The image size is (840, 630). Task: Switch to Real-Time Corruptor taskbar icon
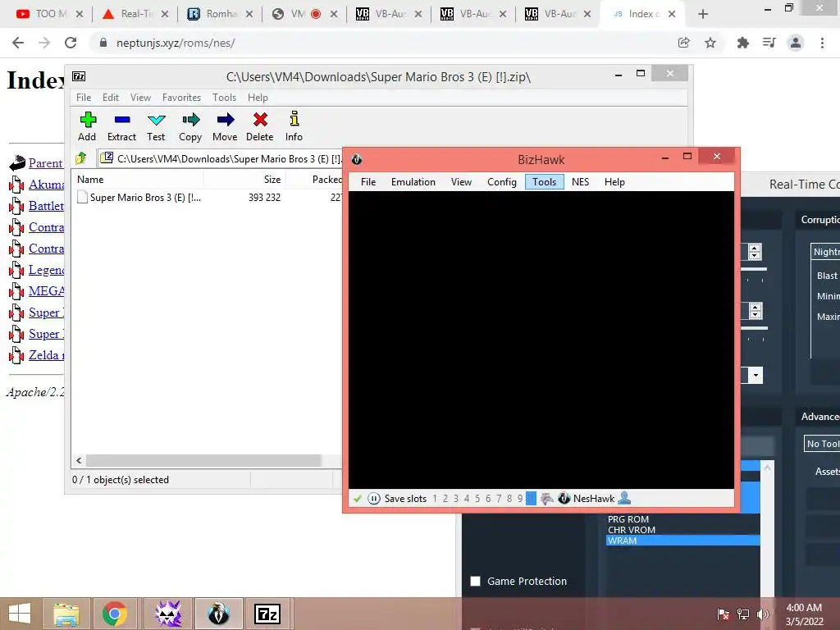pyautogui.click(x=169, y=614)
